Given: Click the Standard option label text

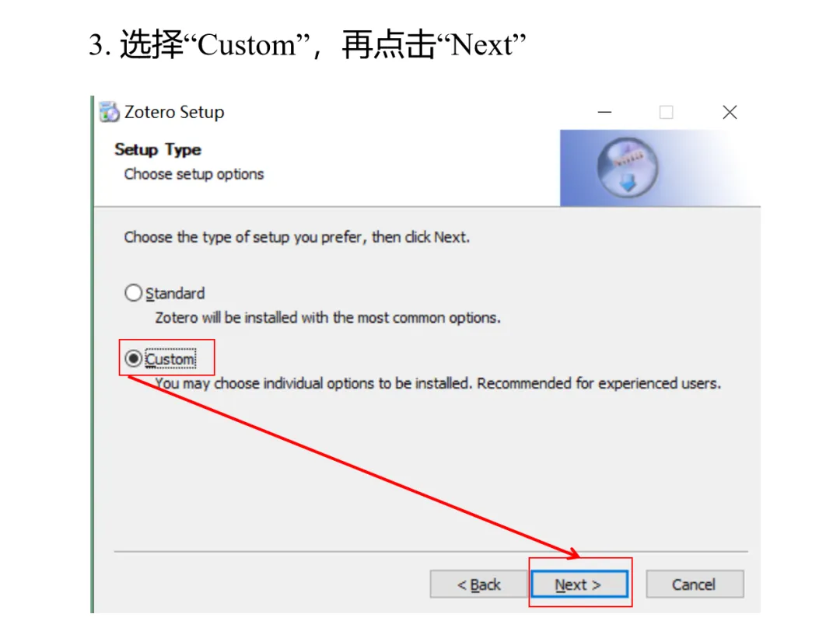Looking at the screenshot, I should click(x=175, y=294).
